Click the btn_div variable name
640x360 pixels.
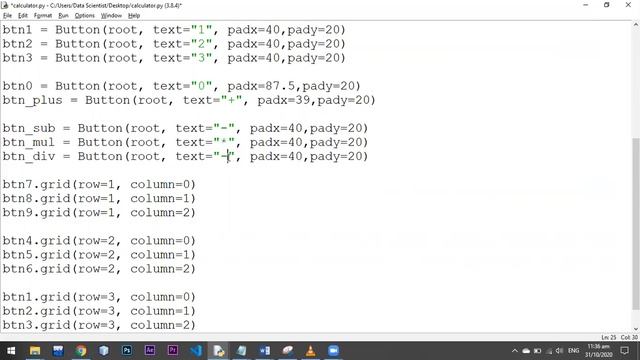[29, 157]
